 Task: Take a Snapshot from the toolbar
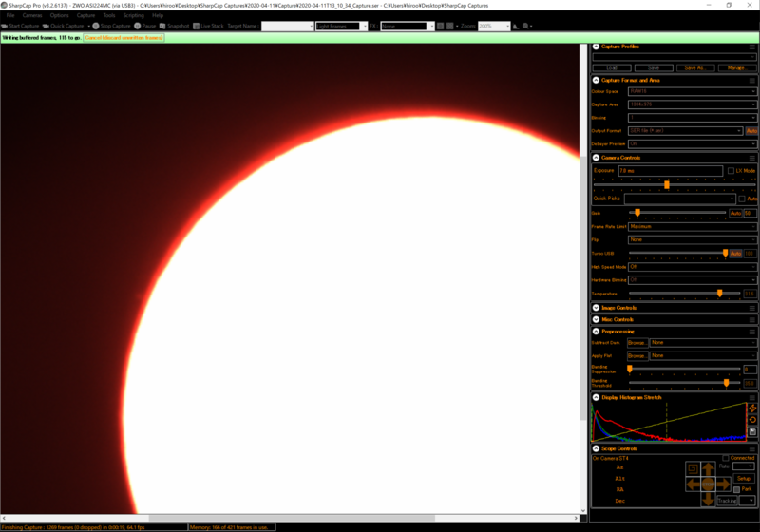(x=175, y=27)
